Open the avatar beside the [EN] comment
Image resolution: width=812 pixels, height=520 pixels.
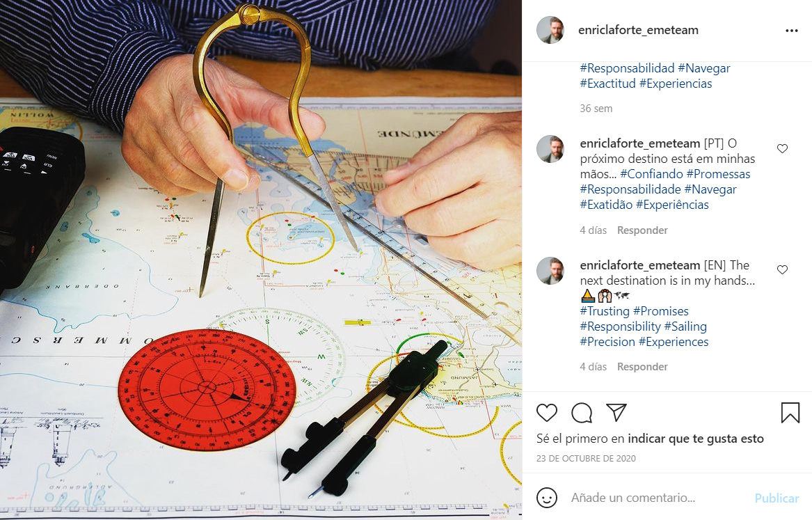click(x=550, y=271)
